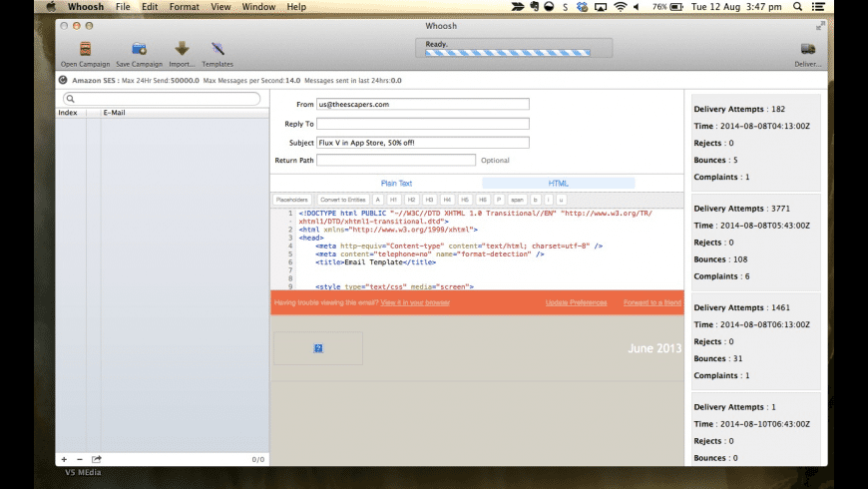Insert H3 heading tag button

click(429, 200)
